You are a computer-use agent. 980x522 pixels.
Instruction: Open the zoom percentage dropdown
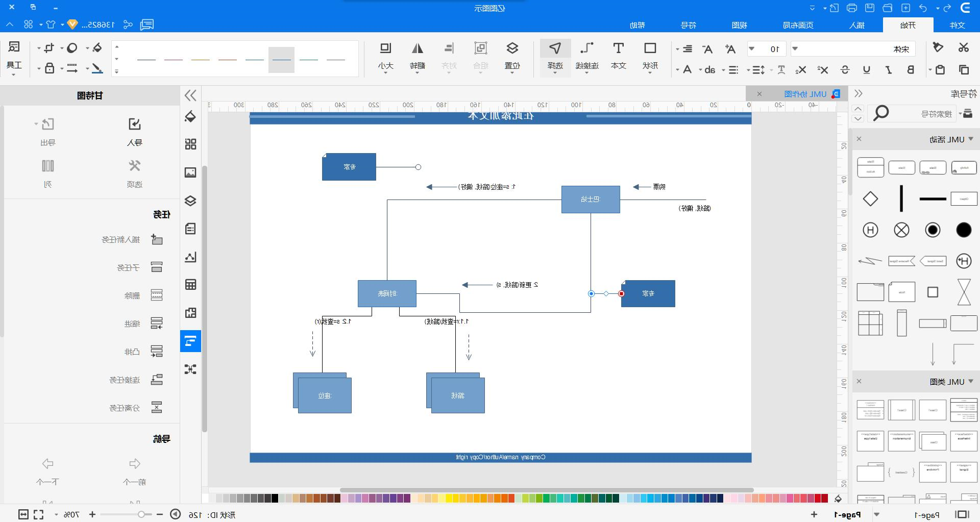pyautogui.click(x=57, y=514)
